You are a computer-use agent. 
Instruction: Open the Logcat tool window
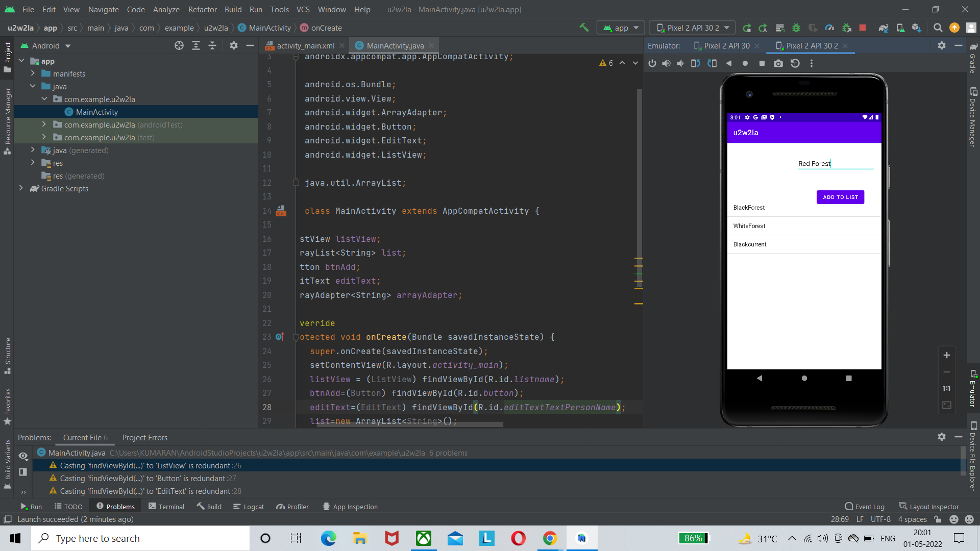249,506
